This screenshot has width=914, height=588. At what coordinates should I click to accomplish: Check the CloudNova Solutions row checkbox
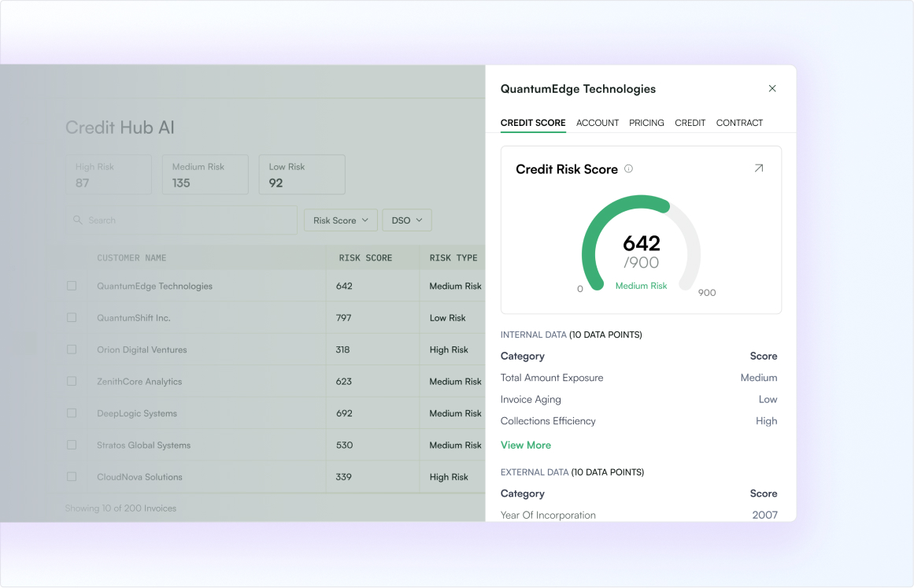pos(72,477)
